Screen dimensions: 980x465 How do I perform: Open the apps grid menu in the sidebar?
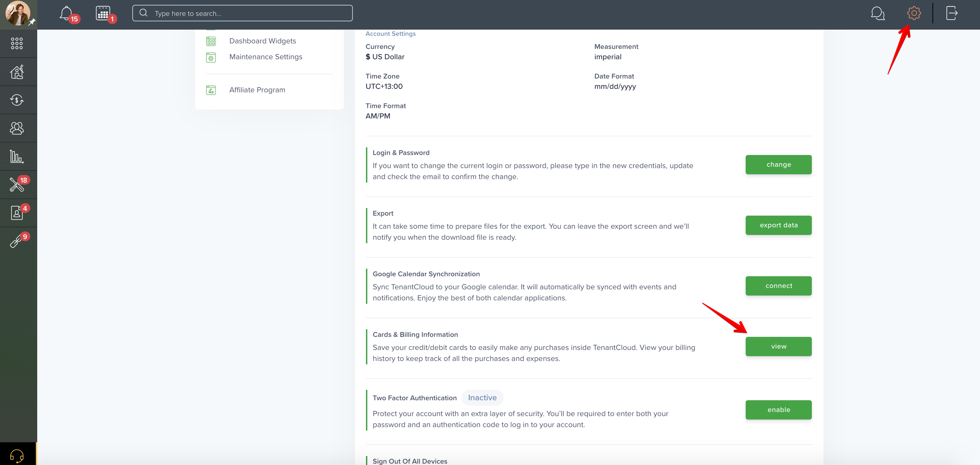click(17, 43)
